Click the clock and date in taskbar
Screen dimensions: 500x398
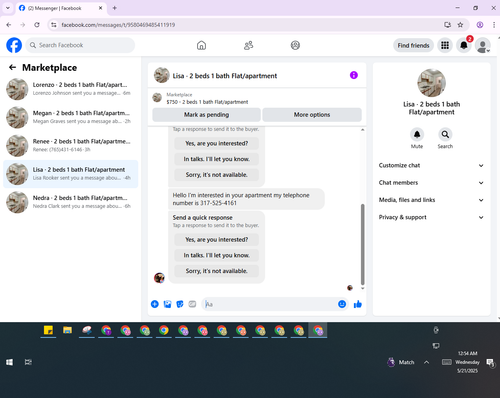[467, 362]
